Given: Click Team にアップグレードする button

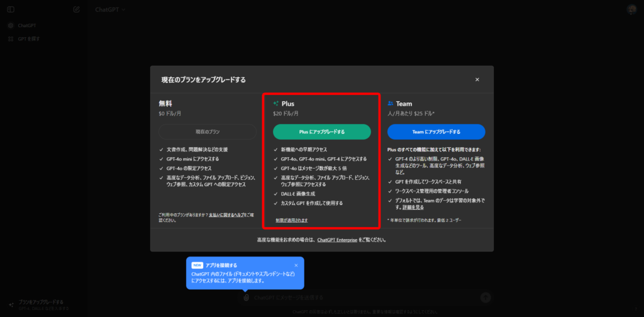Looking at the screenshot, I should [x=436, y=132].
